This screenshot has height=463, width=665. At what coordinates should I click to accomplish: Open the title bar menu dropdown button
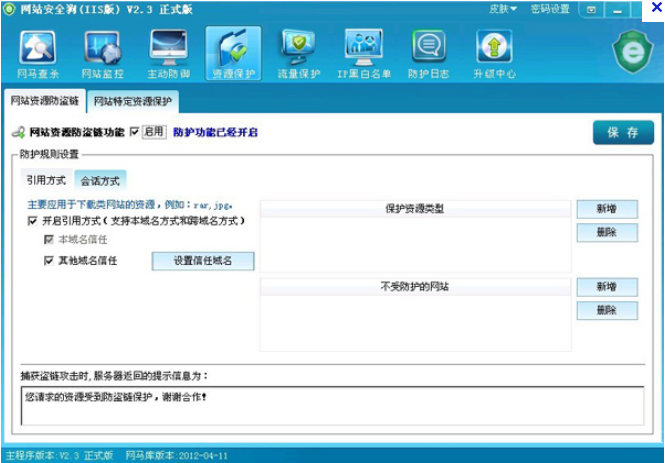click(593, 9)
